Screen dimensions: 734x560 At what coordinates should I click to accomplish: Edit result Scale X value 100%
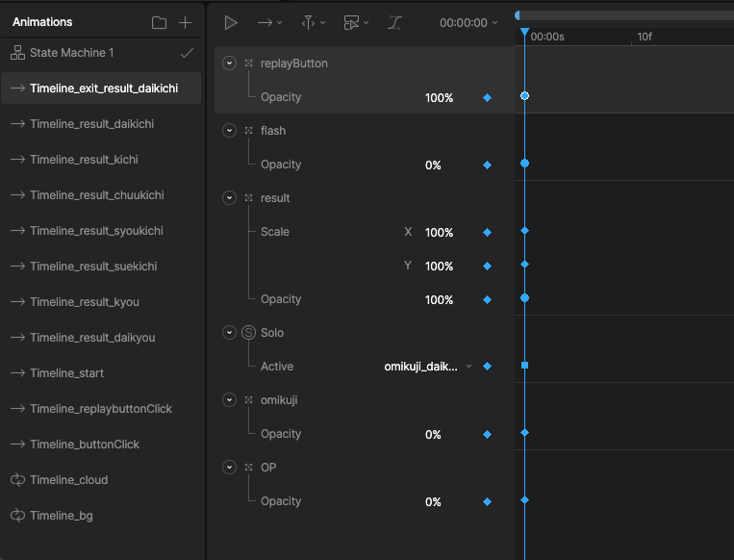(439, 233)
